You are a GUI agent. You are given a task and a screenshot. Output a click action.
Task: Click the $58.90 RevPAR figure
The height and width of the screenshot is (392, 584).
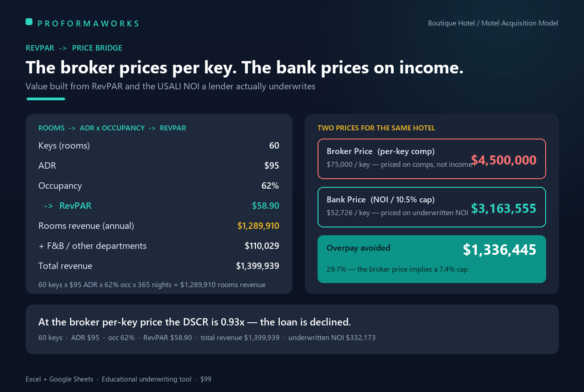coord(266,206)
